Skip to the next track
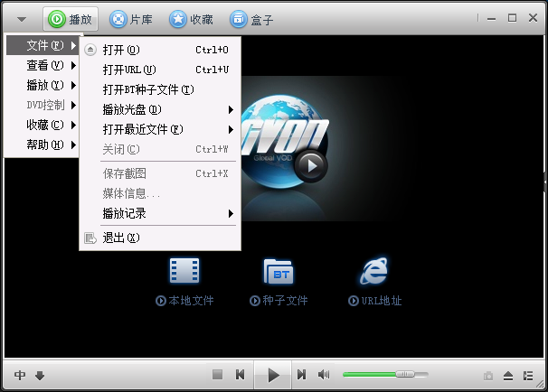 pyautogui.click(x=301, y=374)
